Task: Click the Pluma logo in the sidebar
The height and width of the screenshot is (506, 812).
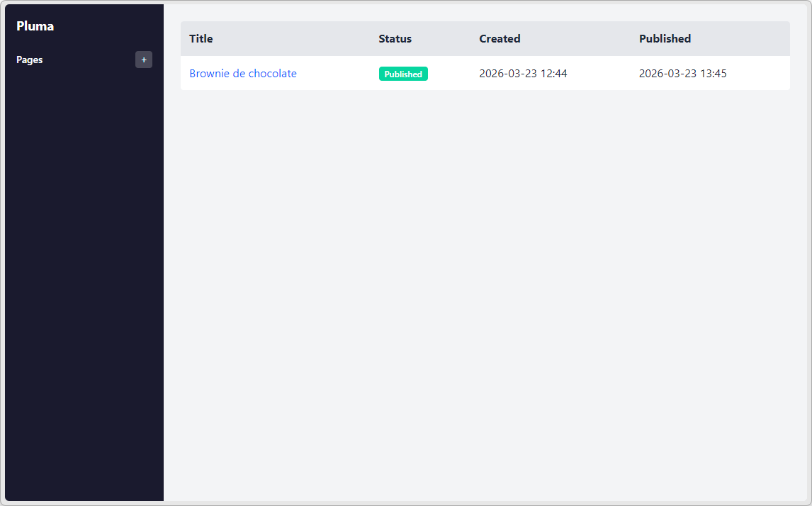Action: tap(35, 26)
